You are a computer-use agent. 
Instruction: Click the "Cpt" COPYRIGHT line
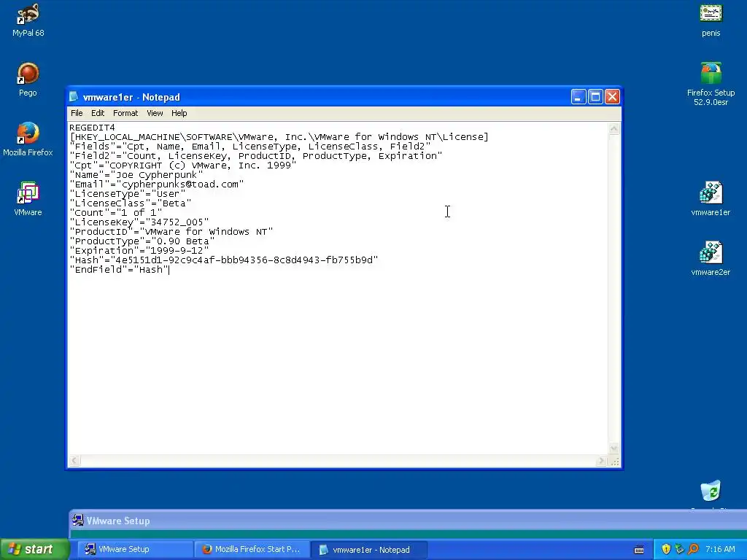point(183,166)
